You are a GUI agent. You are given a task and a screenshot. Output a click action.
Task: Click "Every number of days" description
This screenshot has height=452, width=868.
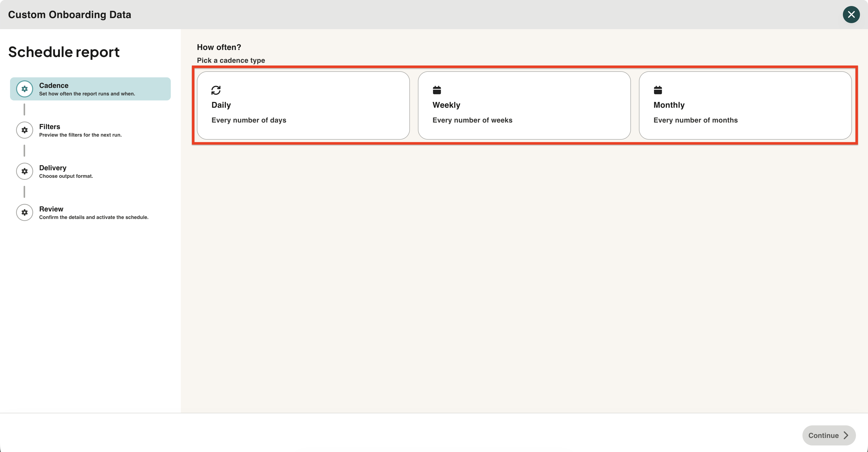[249, 120]
